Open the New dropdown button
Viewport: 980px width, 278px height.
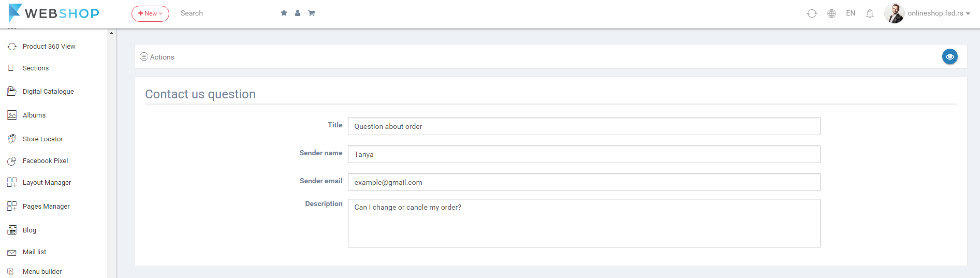pyautogui.click(x=150, y=13)
